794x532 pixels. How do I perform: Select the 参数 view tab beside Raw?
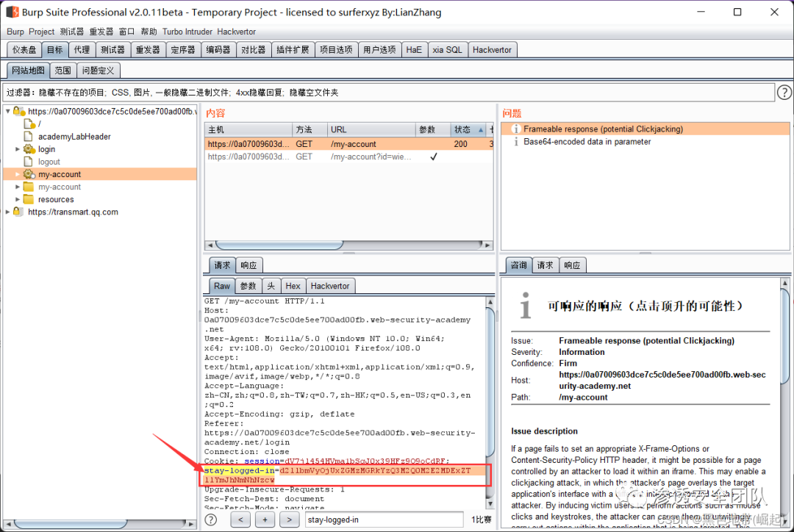tap(248, 286)
